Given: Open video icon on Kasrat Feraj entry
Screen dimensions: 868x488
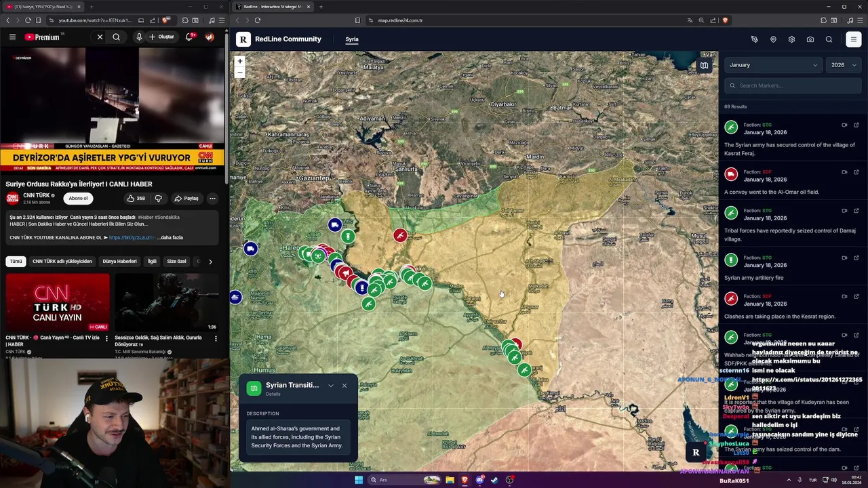Looking at the screenshot, I should pyautogui.click(x=844, y=125).
